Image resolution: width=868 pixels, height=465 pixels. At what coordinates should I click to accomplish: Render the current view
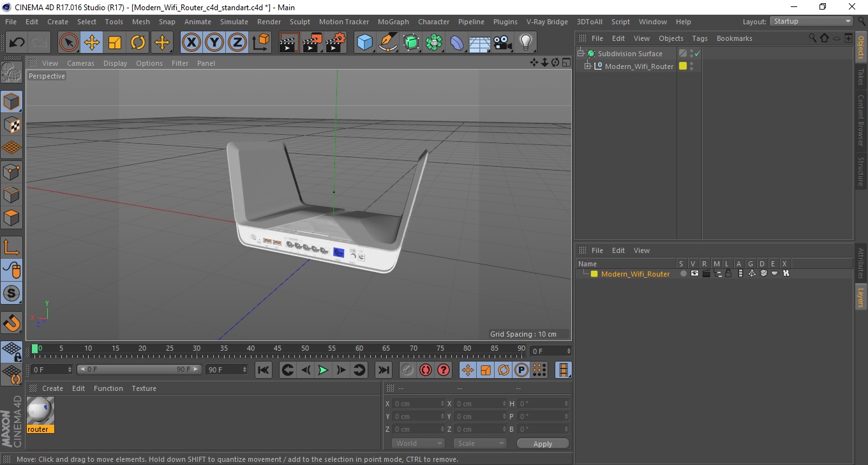pyautogui.click(x=290, y=43)
